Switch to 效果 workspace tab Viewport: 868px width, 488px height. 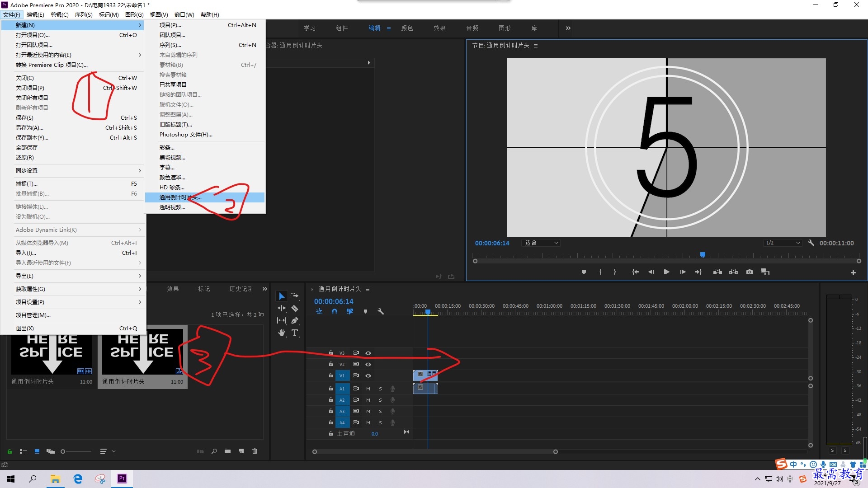[x=439, y=28]
